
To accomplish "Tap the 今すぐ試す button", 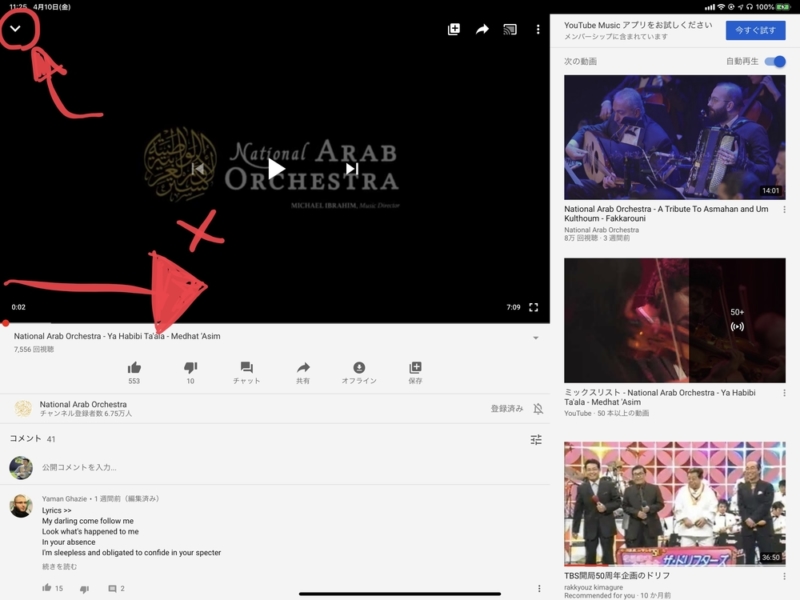I will click(x=755, y=30).
